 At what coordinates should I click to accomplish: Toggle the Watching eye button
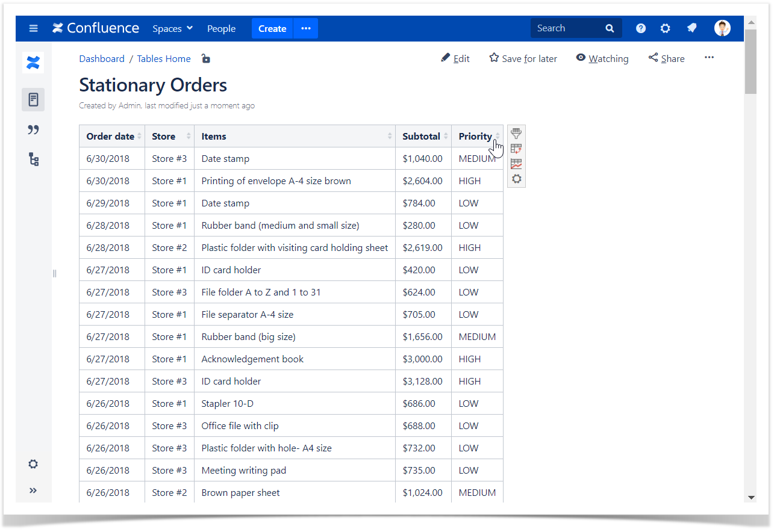click(x=602, y=58)
